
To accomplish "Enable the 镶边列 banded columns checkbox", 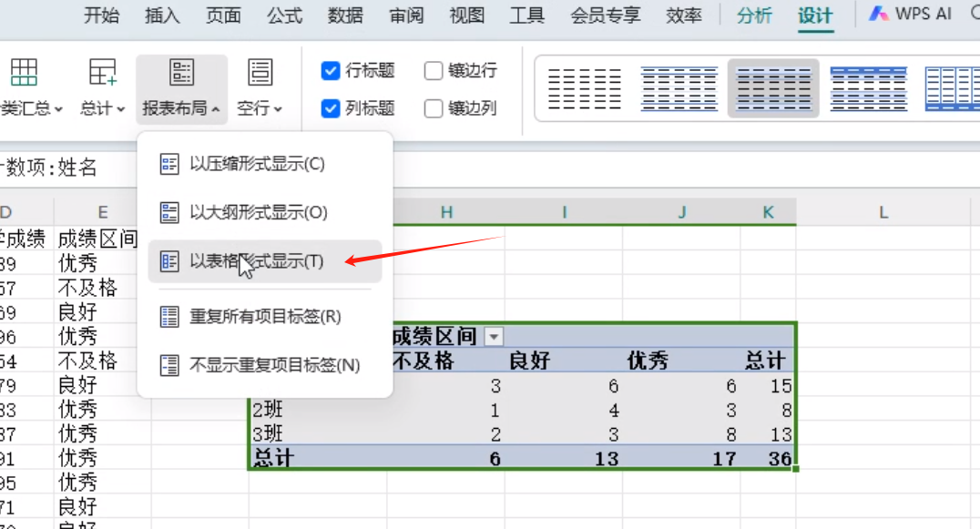I will click(434, 108).
